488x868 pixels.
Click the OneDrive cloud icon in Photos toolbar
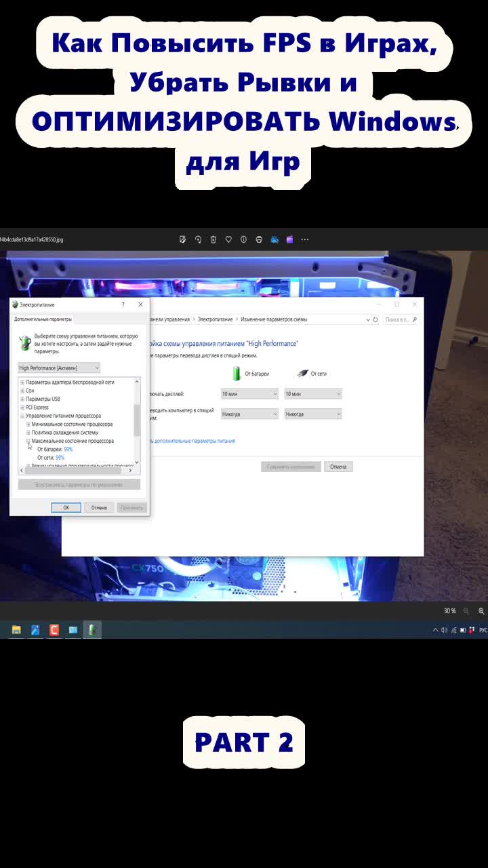tap(274, 239)
